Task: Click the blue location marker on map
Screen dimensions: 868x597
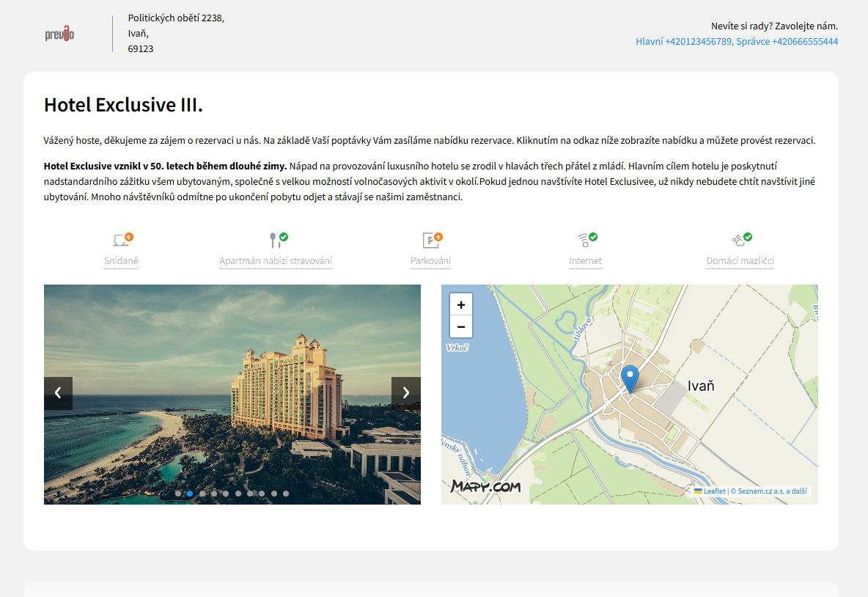Action: click(630, 378)
